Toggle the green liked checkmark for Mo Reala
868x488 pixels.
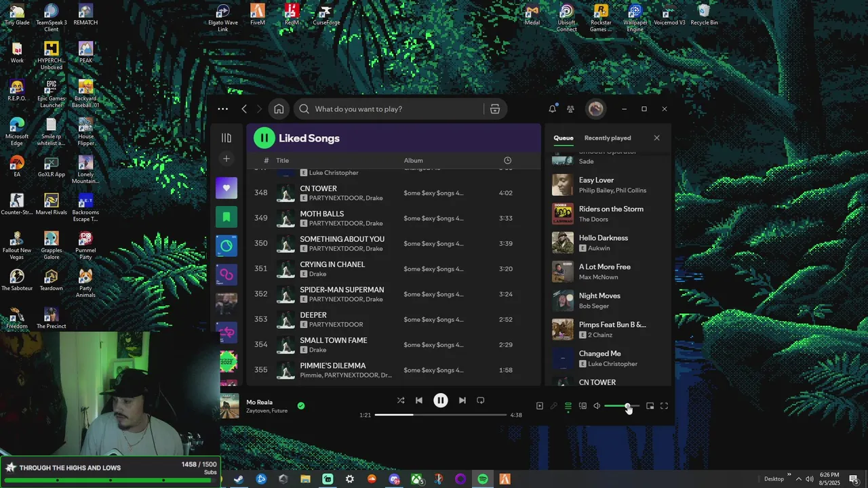point(301,406)
